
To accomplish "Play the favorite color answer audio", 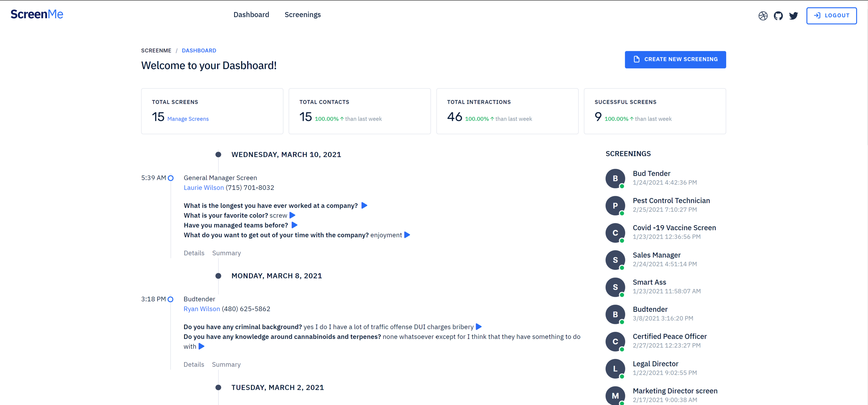I will (x=293, y=215).
